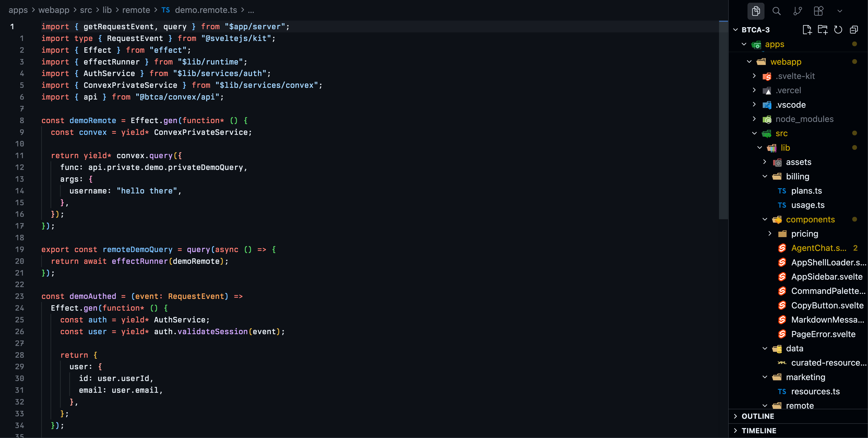
Task: Select the Explorer files icon
Action: [x=756, y=11]
